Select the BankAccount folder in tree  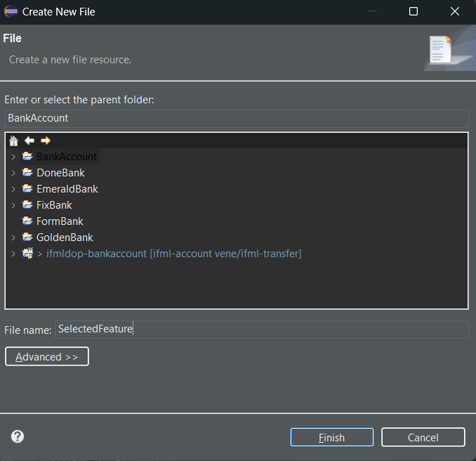[x=67, y=157]
